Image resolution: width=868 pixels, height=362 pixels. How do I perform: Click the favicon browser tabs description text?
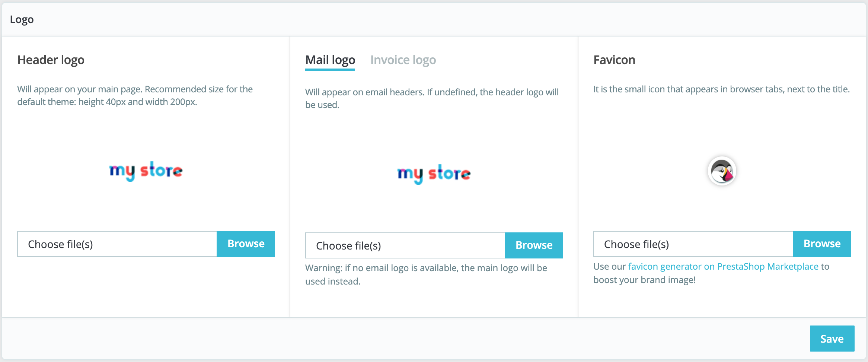(x=721, y=89)
